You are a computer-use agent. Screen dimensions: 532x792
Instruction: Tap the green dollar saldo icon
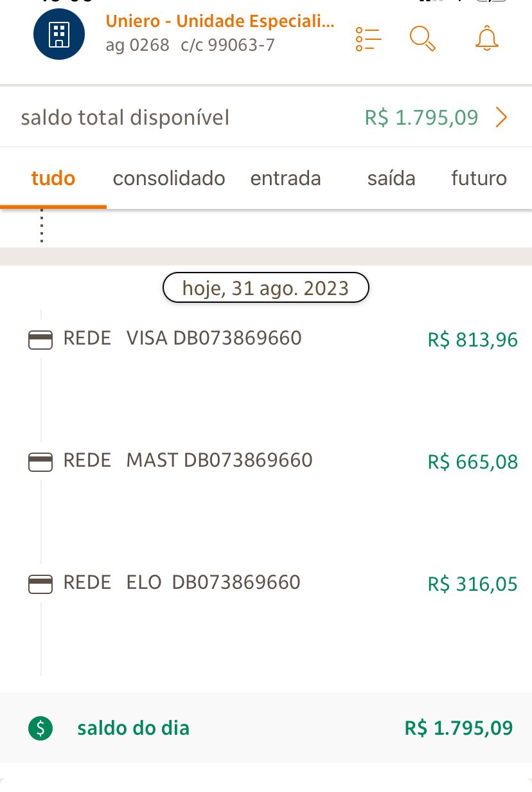[x=40, y=728]
